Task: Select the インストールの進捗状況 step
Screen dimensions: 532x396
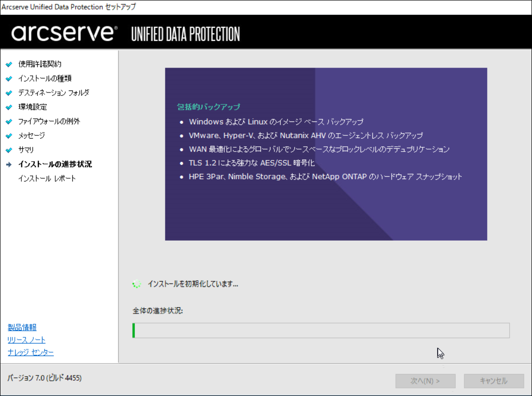Action: (x=55, y=164)
